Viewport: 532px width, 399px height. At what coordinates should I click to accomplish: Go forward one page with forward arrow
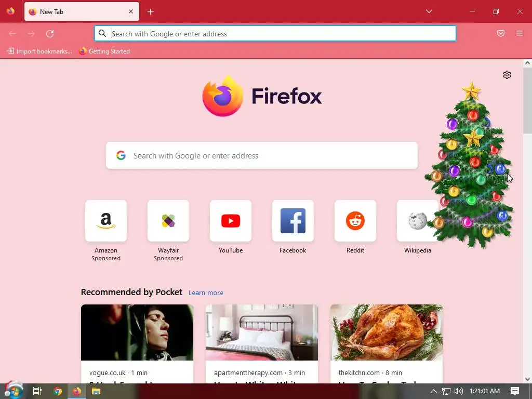coord(31,34)
